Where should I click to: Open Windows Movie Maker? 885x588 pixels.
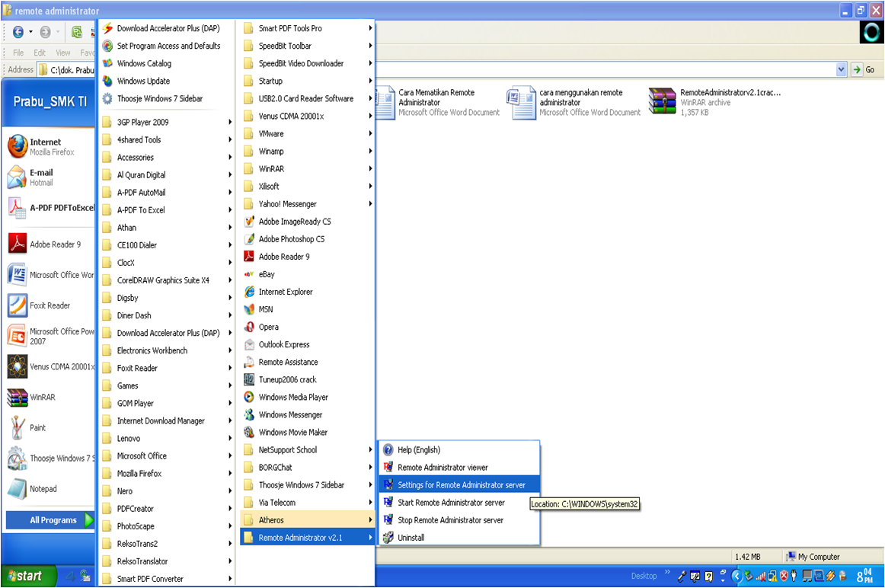308,433
